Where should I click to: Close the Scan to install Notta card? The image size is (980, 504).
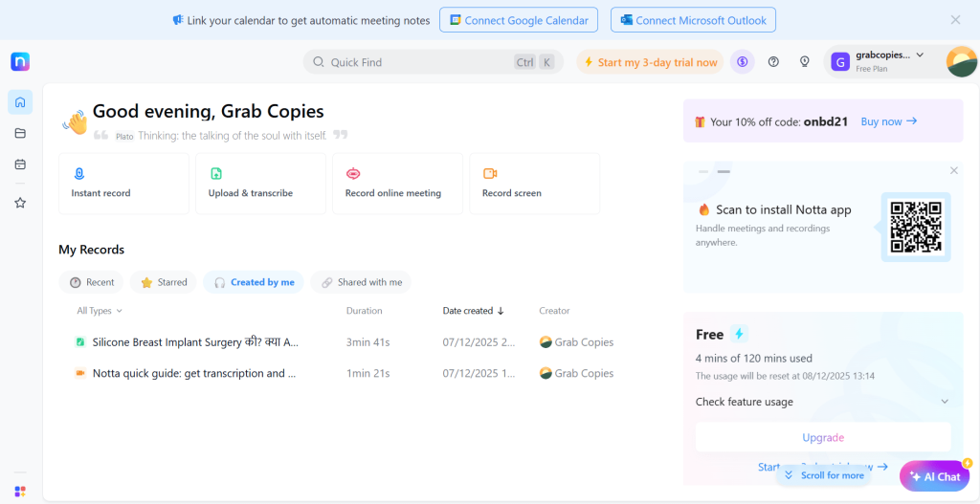954,170
